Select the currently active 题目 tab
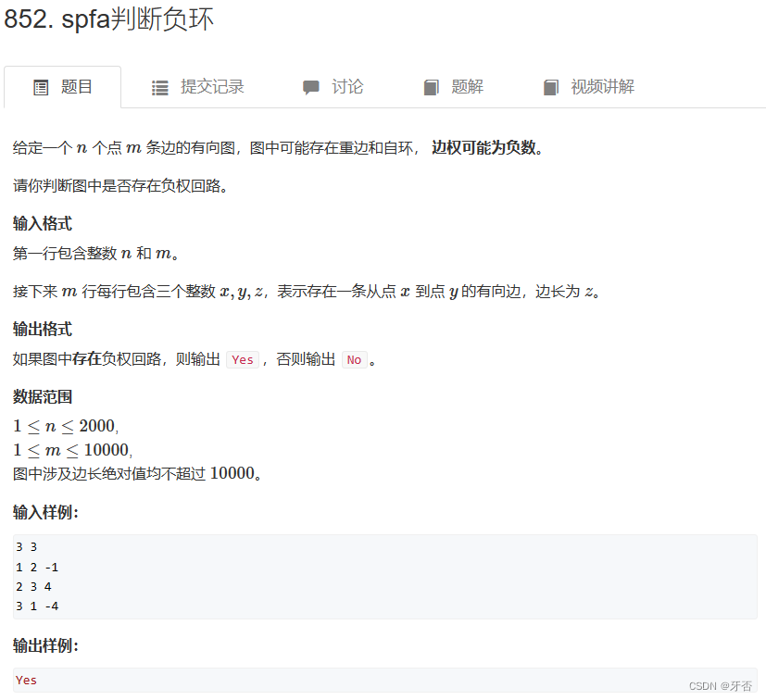The image size is (766, 700). click(x=62, y=86)
